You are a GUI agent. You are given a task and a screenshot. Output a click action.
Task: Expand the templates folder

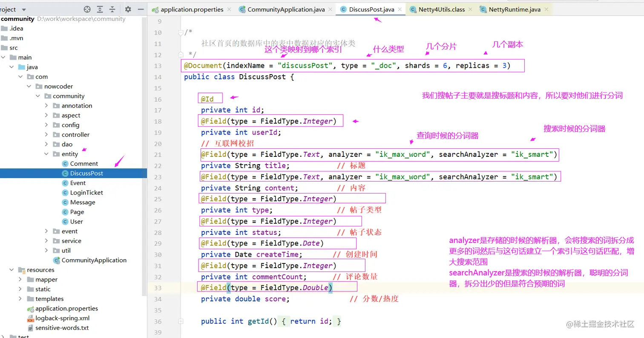pyautogui.click(x=20, y=299)
